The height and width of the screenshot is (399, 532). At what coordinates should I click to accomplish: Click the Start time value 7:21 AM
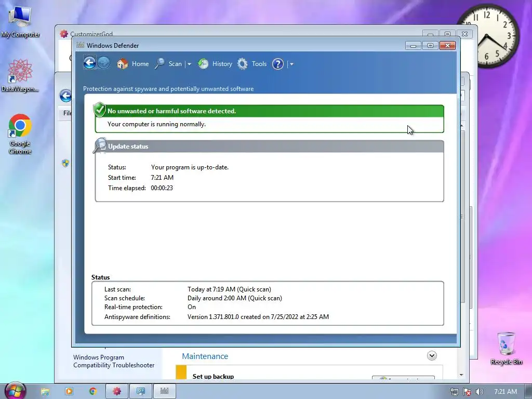[162, 178]
